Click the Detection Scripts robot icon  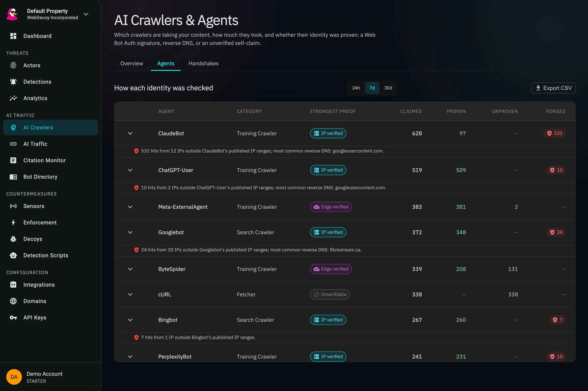point(13,255)
